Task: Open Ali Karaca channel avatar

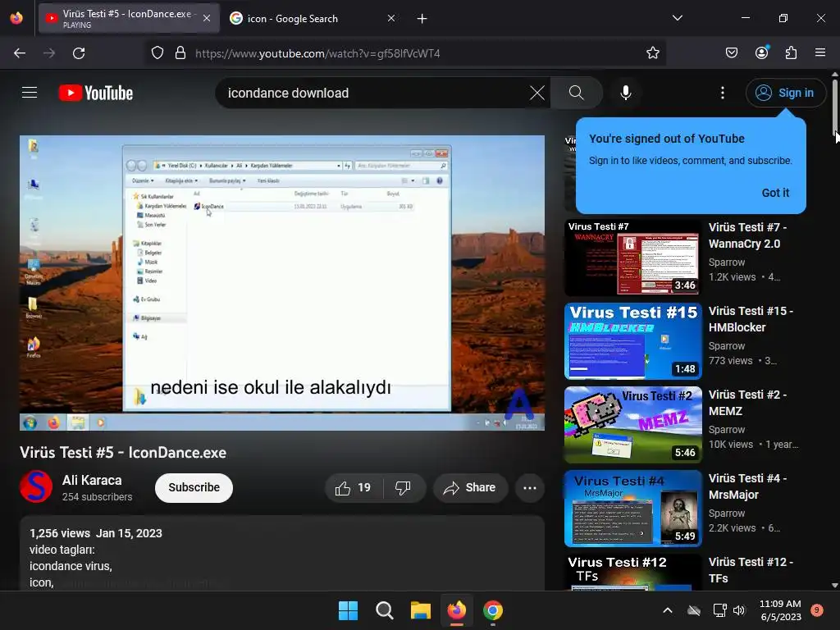Action: tap(36, 486)
